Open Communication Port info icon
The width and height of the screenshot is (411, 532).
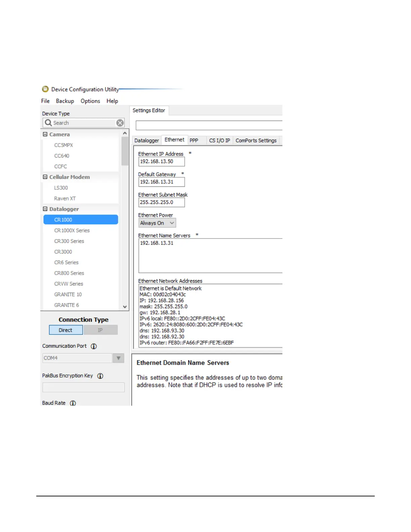tap(94, 346)
